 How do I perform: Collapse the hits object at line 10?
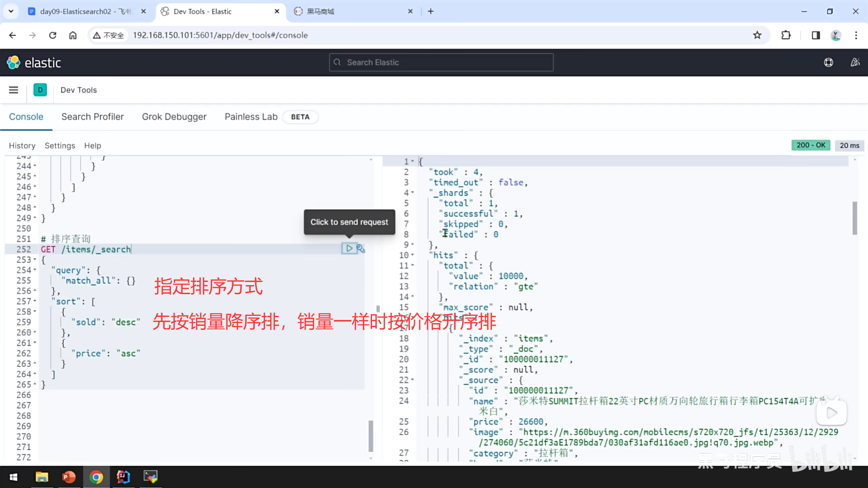tap(412, 255)
